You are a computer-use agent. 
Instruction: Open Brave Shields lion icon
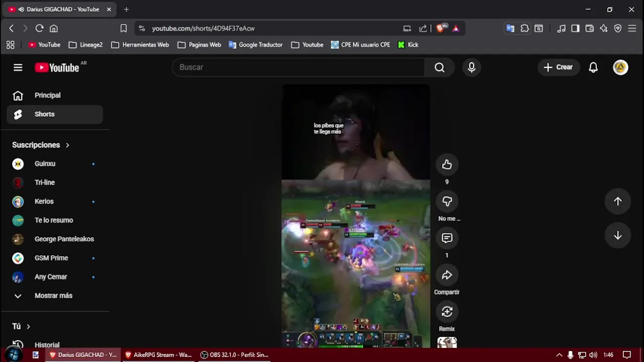[440, 29]
